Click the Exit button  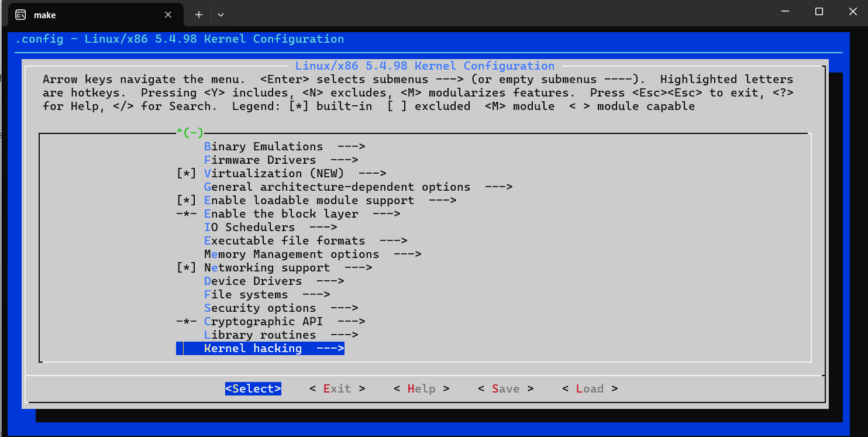337,388
